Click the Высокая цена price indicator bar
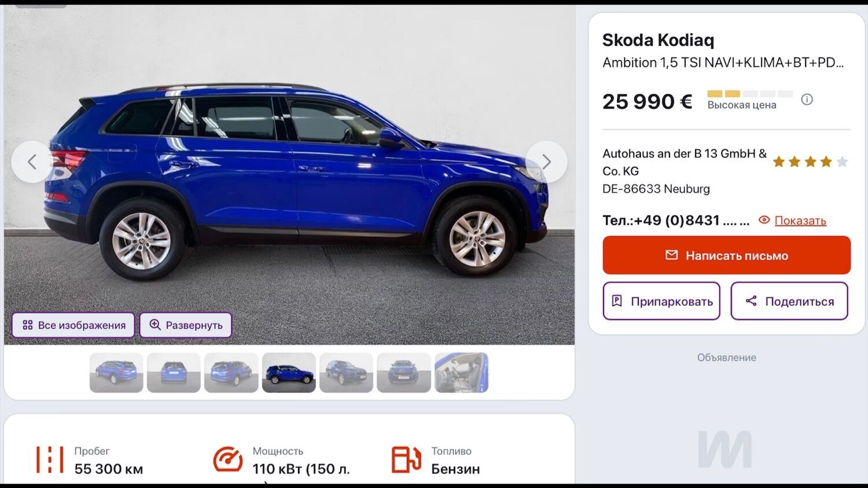Screen dimensions: 868x488 pos(750,94)
